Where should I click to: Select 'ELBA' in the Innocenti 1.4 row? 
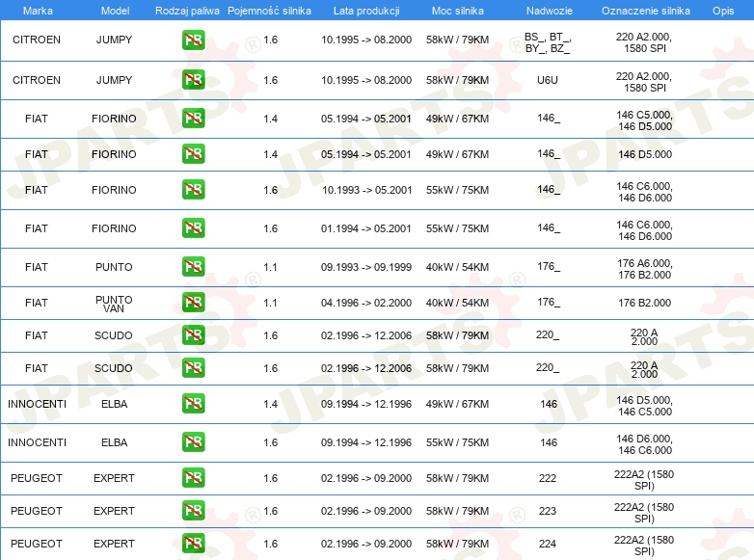114,404
